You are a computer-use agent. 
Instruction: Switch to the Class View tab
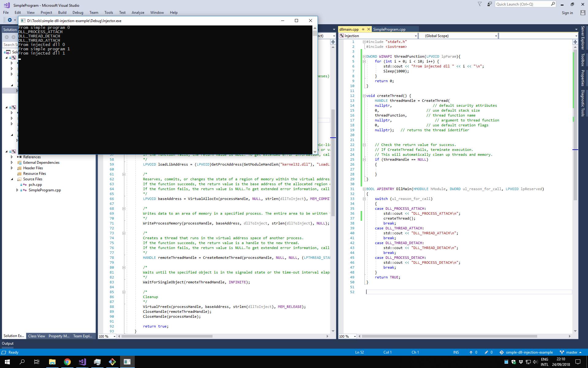point(36,336)
